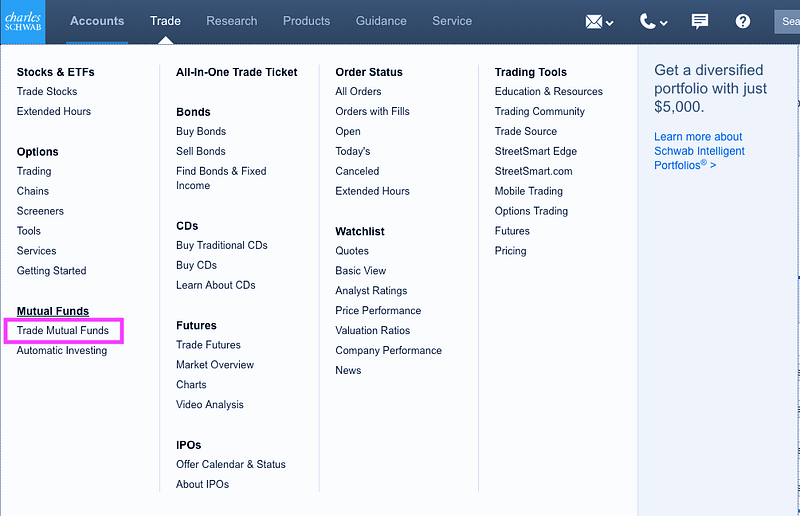Open Options Trading under Trading Tools
The image size is (800, 516).
click(x=531, y=211)
